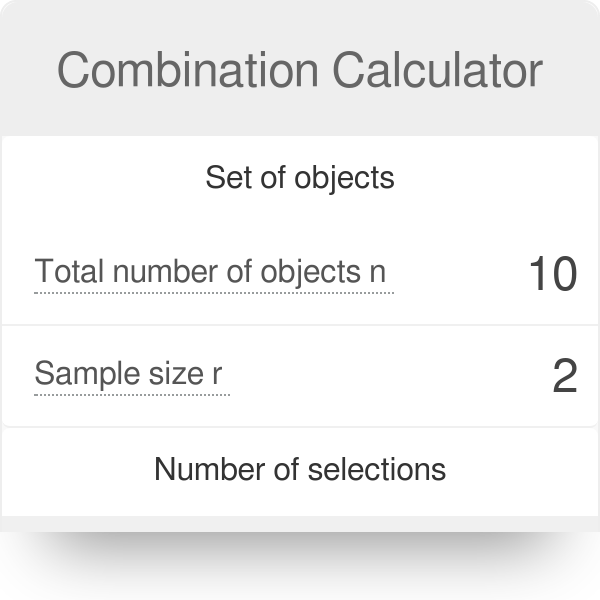This screenshot has height=600, width=600.
Task: Click the digit 1 of value 10
Action: 538,274
